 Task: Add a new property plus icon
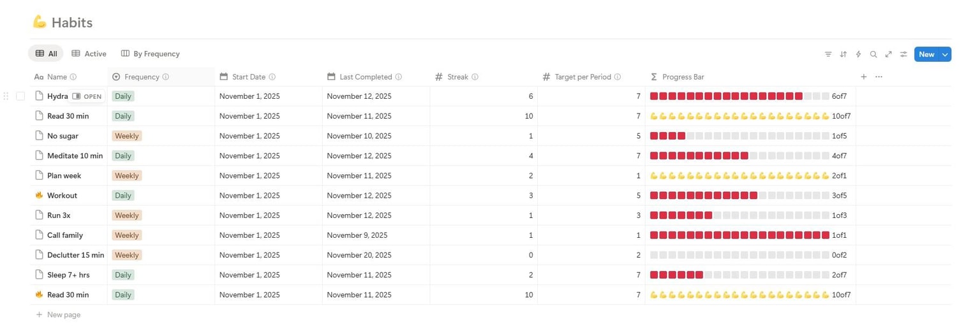(x=864, y=77)
